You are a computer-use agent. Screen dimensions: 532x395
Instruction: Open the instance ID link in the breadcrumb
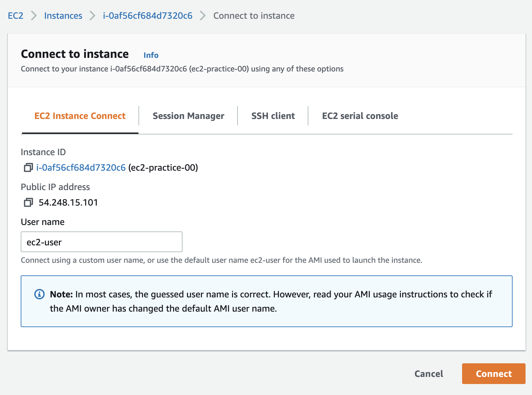pos(148,16)
